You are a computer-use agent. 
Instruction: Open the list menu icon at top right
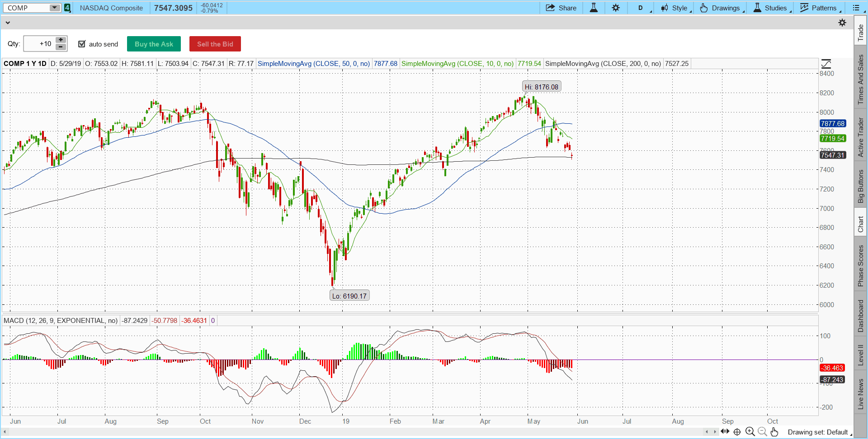(x=856, y=8)
